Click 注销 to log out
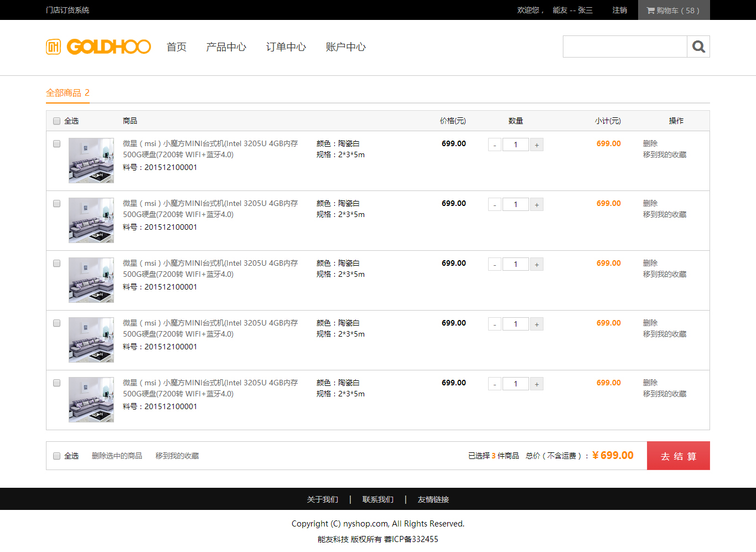Image resolution: width=756 pixels, height=552 pixels. (619, 10)
